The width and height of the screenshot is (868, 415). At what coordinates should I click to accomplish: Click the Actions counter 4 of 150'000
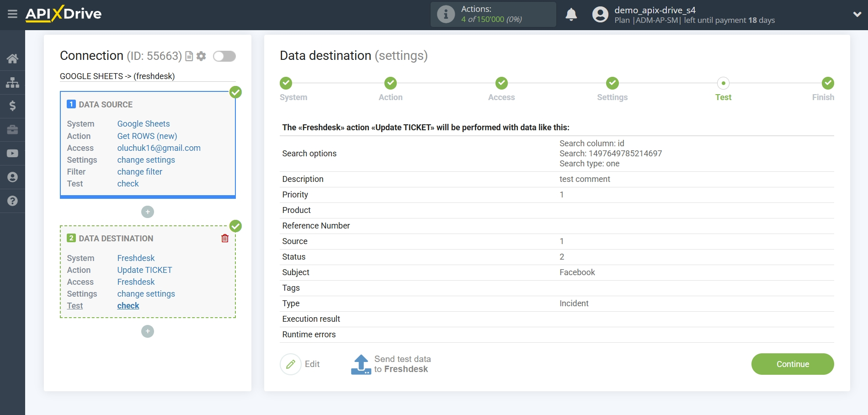491,19
